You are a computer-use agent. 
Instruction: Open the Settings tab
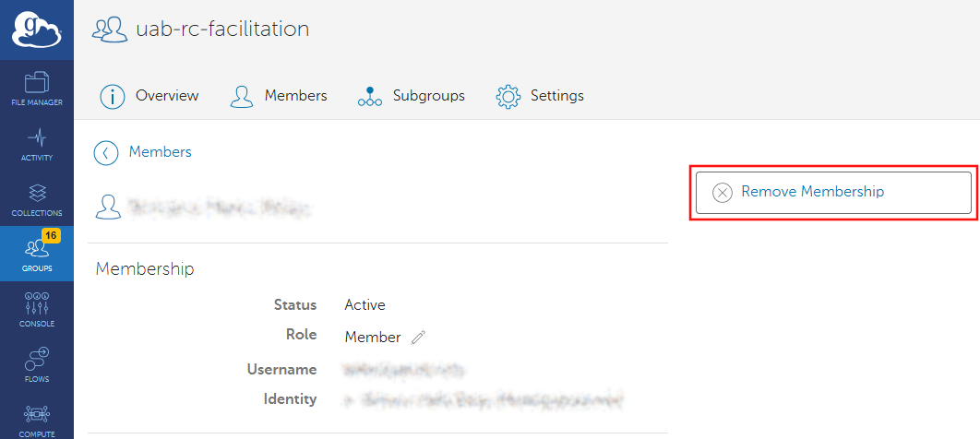click(x=540, y=96)
